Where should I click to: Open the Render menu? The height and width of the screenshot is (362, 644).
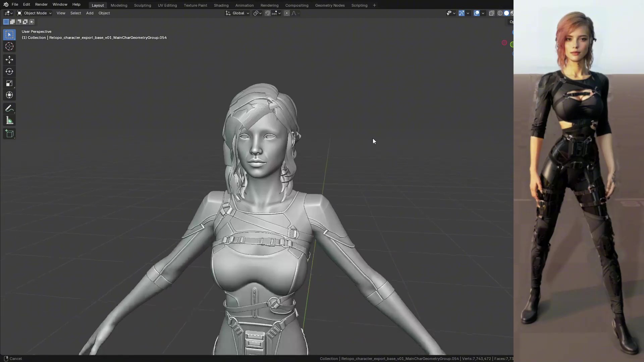[x=41, y=4]
